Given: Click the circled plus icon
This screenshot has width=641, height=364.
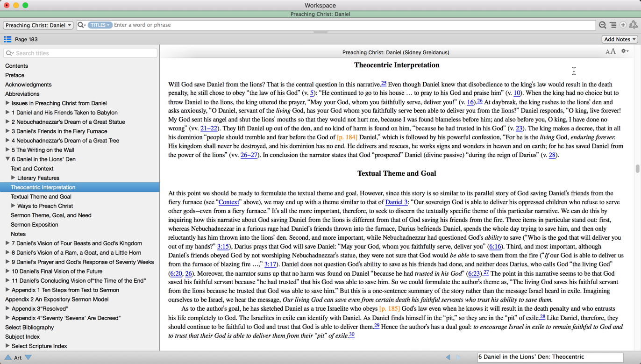Looking at the screenshot, I should pos(623,25).
